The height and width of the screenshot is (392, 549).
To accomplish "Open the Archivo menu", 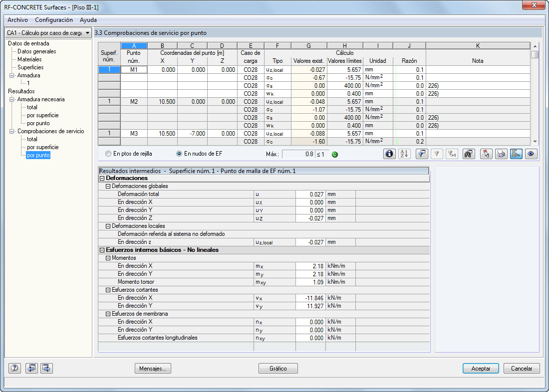I will point(17,20).
